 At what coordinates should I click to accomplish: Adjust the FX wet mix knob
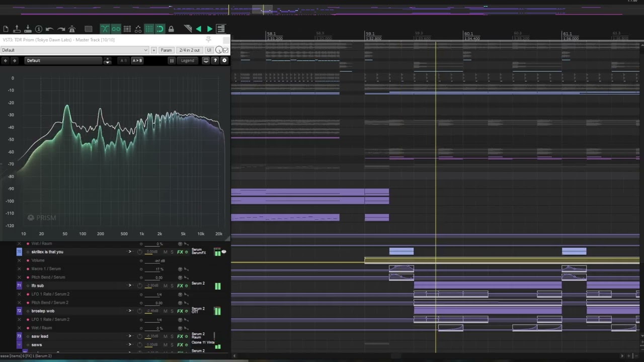(x=219, y=50)
